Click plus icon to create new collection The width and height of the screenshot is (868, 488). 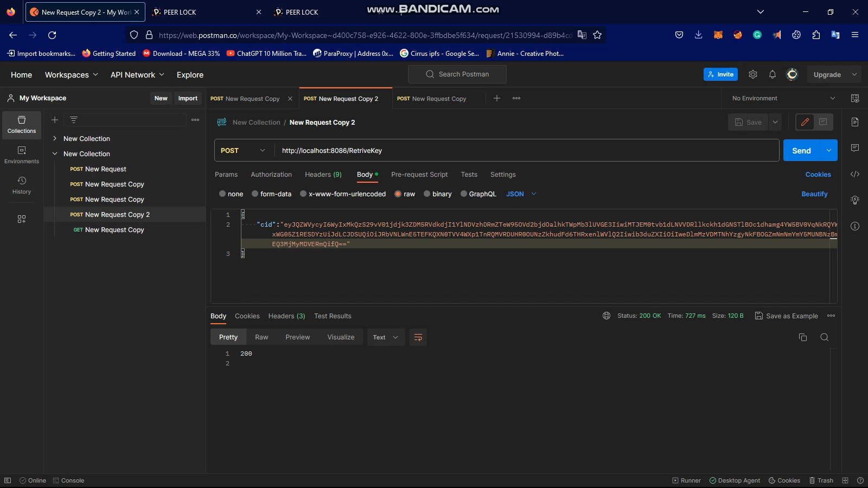(55, 120)
